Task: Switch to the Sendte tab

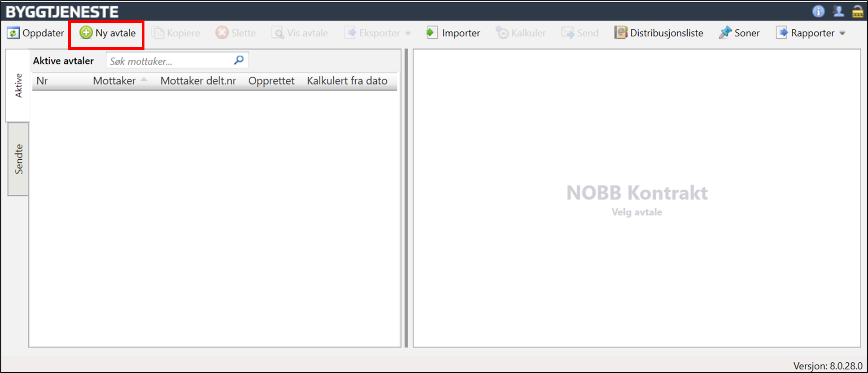Action: (18, 159)
